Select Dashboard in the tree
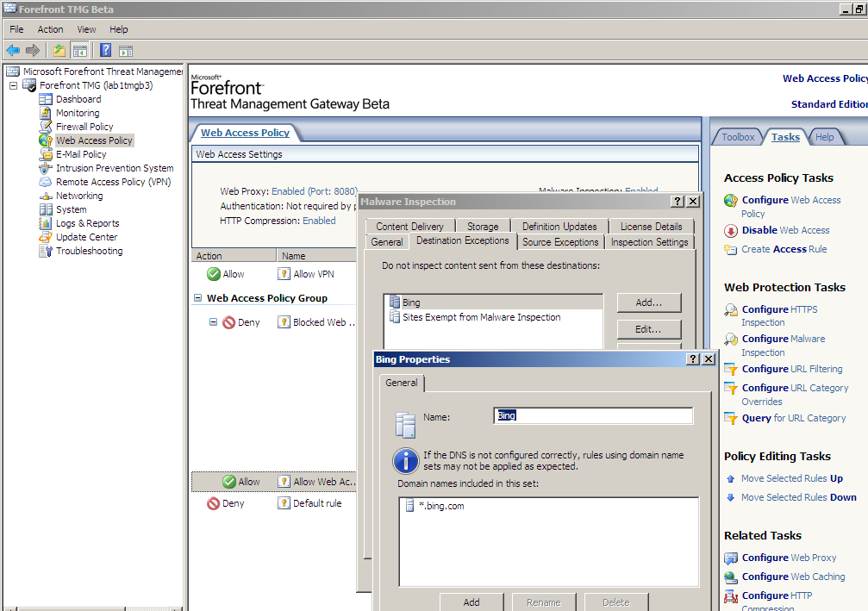 [78, 99]
